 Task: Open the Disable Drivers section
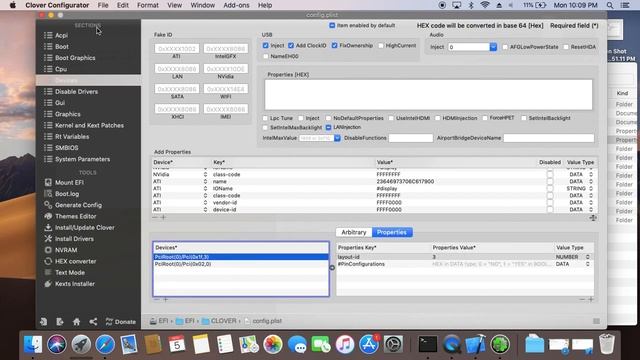coord(76,92)
